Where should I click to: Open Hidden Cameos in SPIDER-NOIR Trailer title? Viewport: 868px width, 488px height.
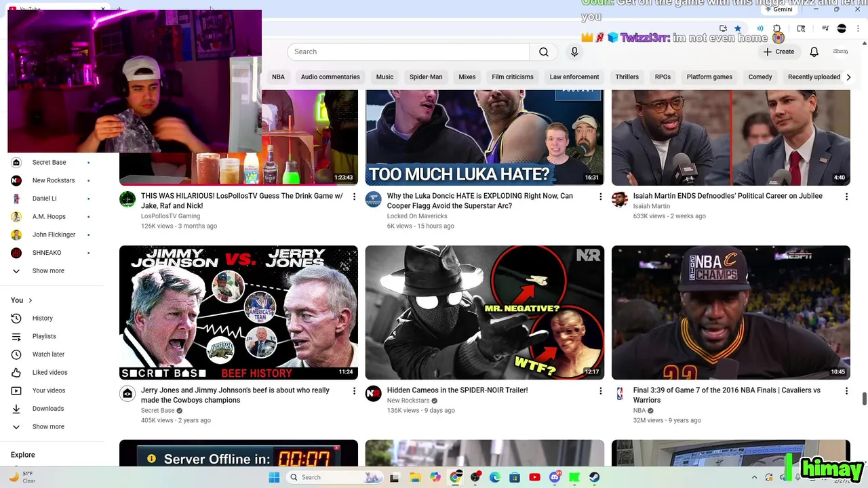click(457, 390)
